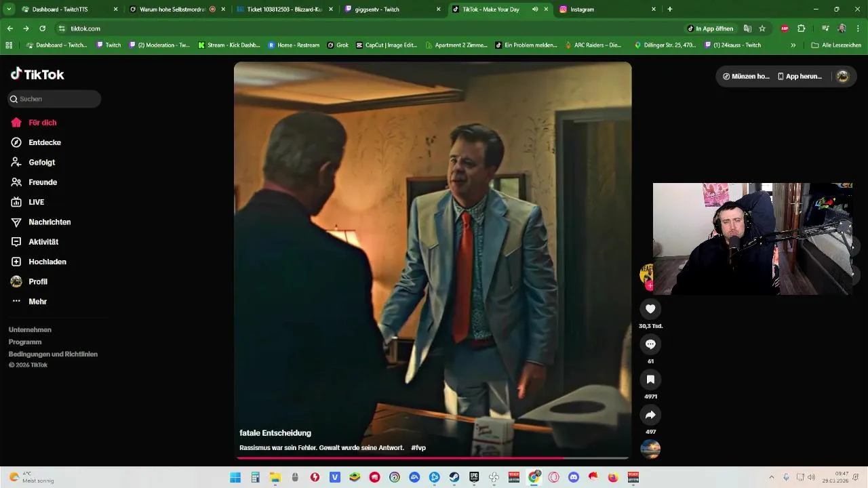This screenshot has height=488, width=868.
Task: Switch to the Instagram tab
Action: (x=607, y=9)
